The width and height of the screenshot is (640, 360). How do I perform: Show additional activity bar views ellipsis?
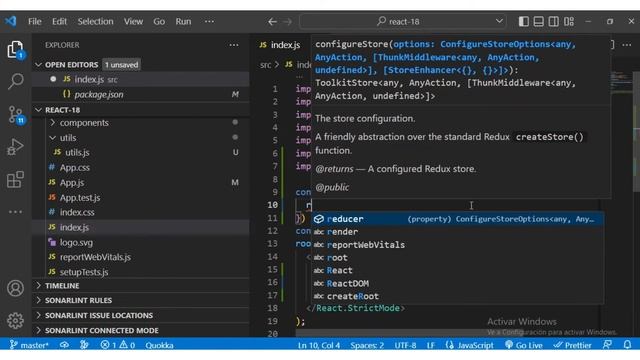pos(15,212)
